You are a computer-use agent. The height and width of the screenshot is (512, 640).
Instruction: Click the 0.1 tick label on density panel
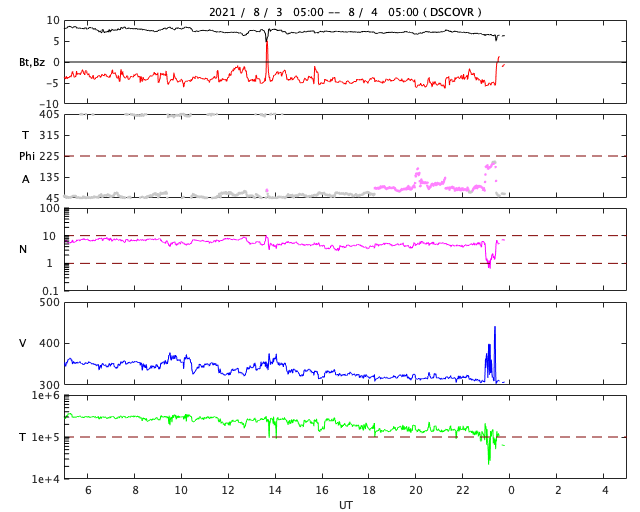coord(51,291)
